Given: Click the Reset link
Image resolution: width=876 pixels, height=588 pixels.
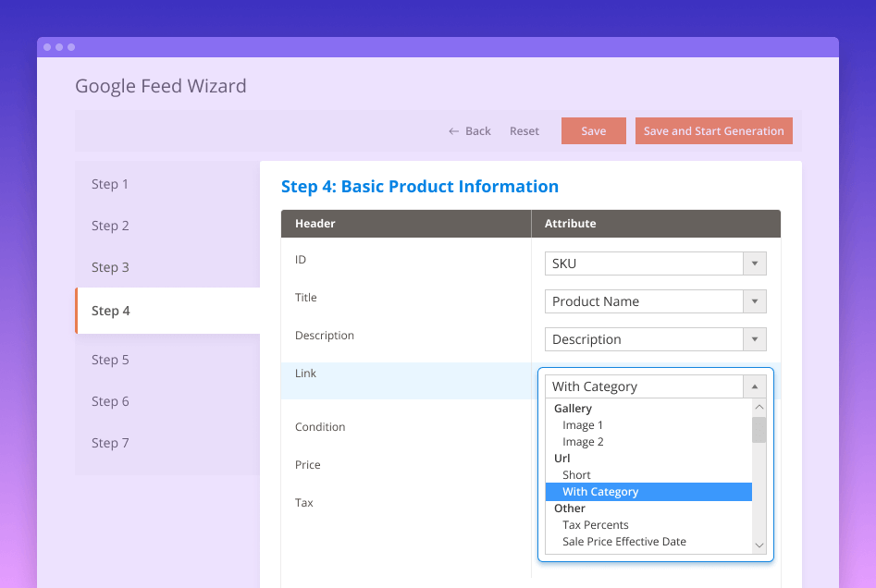Looking at the screenshot, I should (x=524, y=130).
